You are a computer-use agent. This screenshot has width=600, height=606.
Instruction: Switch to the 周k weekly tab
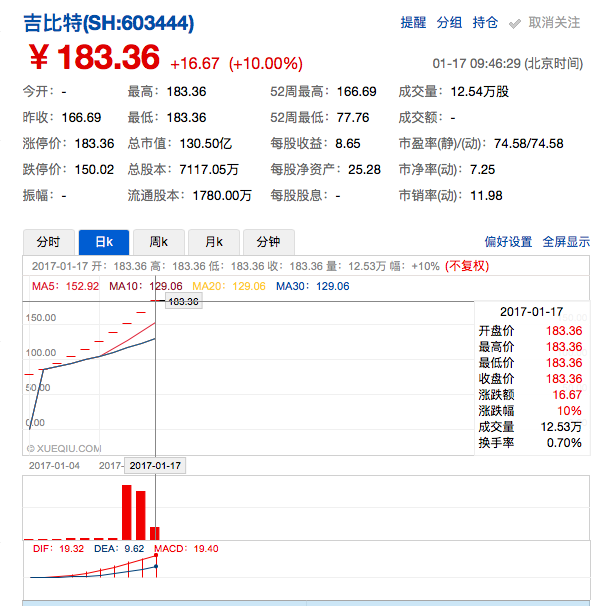(x=159, y=242)
